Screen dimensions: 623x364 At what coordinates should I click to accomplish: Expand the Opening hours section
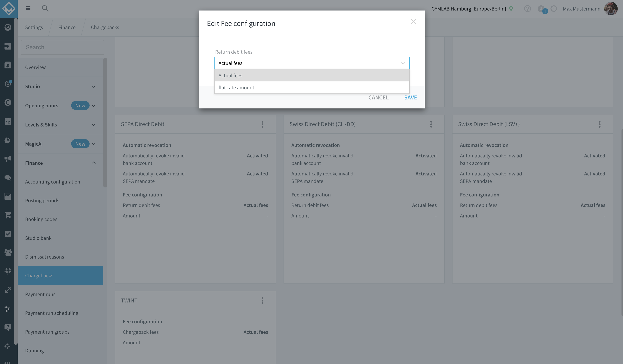coord(60,105)
